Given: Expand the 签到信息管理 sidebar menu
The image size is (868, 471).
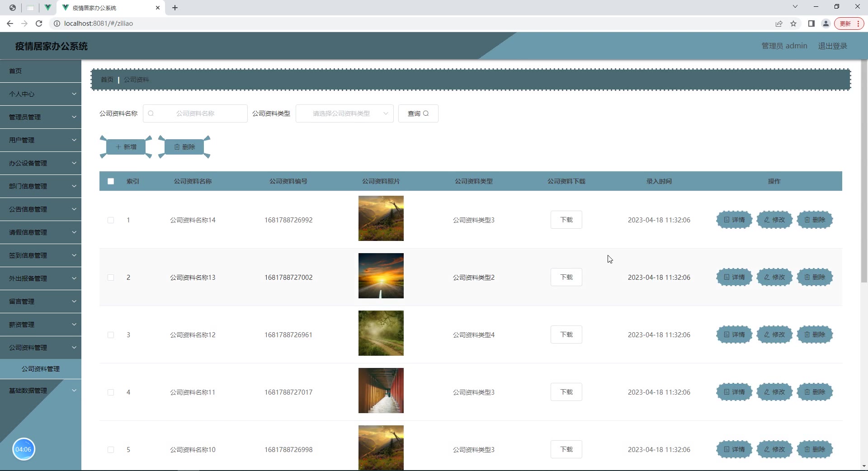Looking at the screenshot, I should point(41,255).
